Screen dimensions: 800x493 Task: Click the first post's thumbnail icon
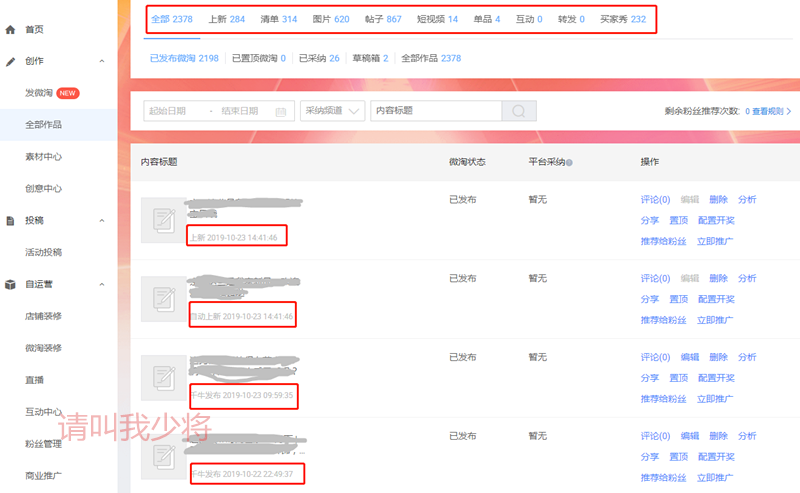[162, 220]
